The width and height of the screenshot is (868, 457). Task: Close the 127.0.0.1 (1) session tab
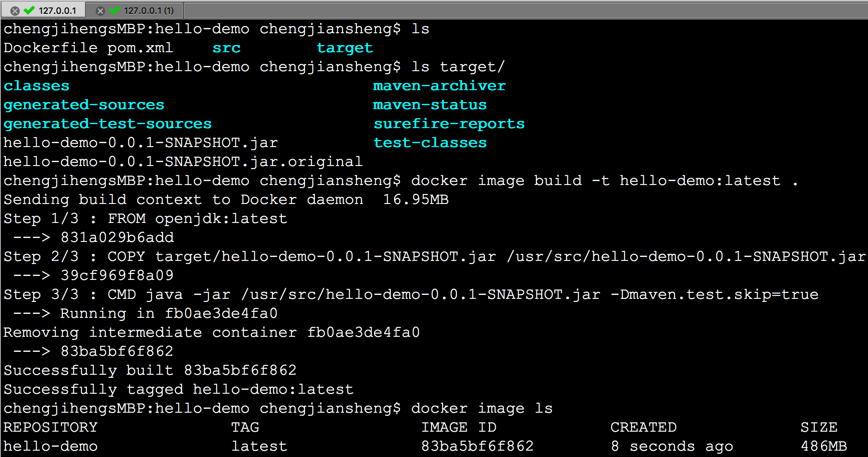100,11
